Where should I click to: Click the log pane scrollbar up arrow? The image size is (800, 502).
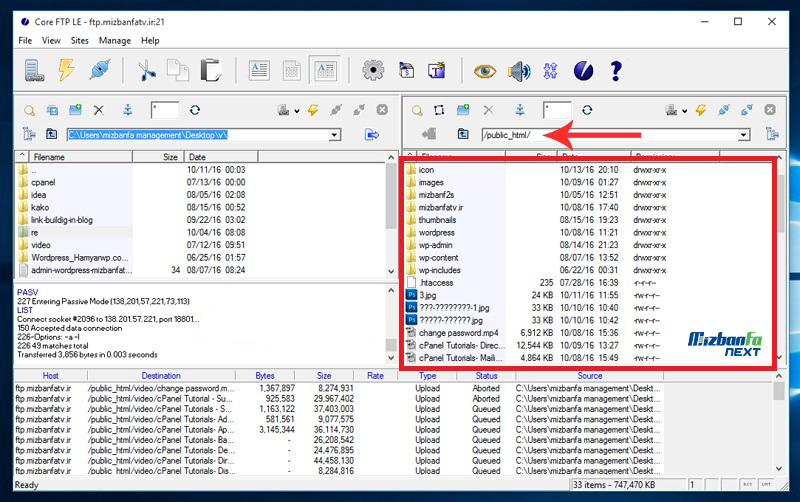391,290
